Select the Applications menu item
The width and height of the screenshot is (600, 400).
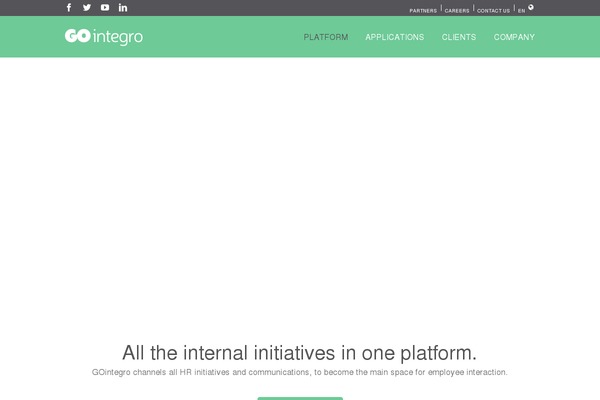click(395, 37)
